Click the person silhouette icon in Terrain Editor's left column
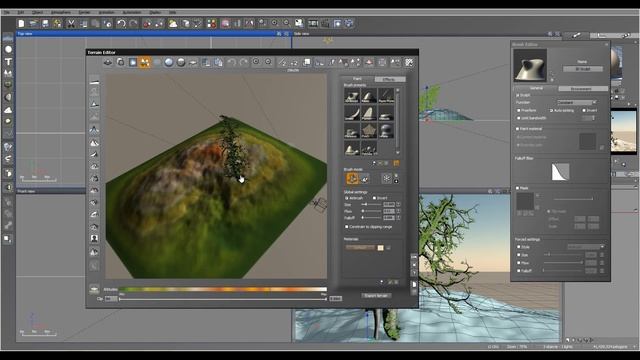This screenshot has height=360, width=640. pyautogui.click(x=94, y=238)
